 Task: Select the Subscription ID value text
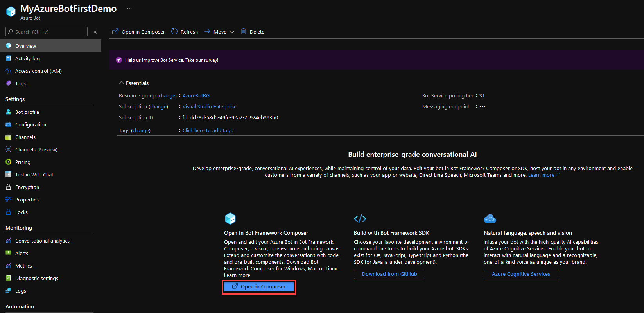coord(230,117)
